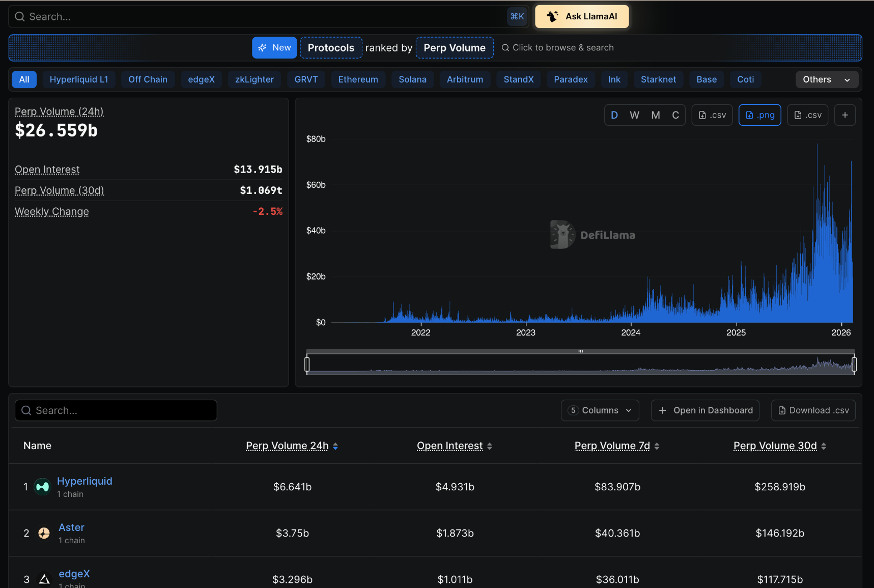Click Download .csv for the table
Image resolution: width=874 pixels, height=588 pixels.
pos(813,410)
